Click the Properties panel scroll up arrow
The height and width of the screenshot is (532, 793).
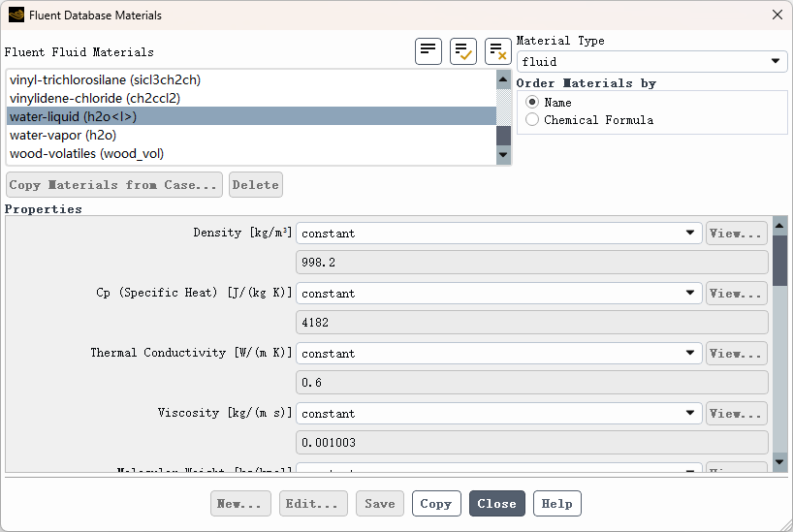tap(779, 226)
